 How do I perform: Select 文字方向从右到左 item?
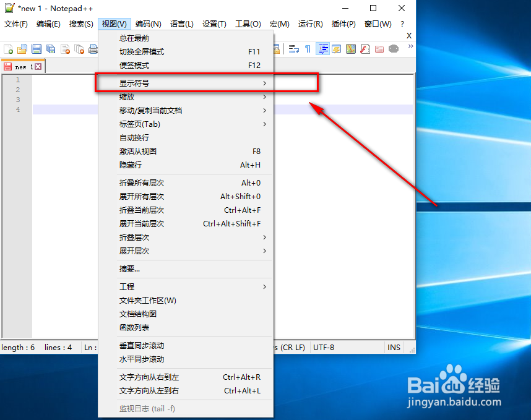click(x=186, y=377)
